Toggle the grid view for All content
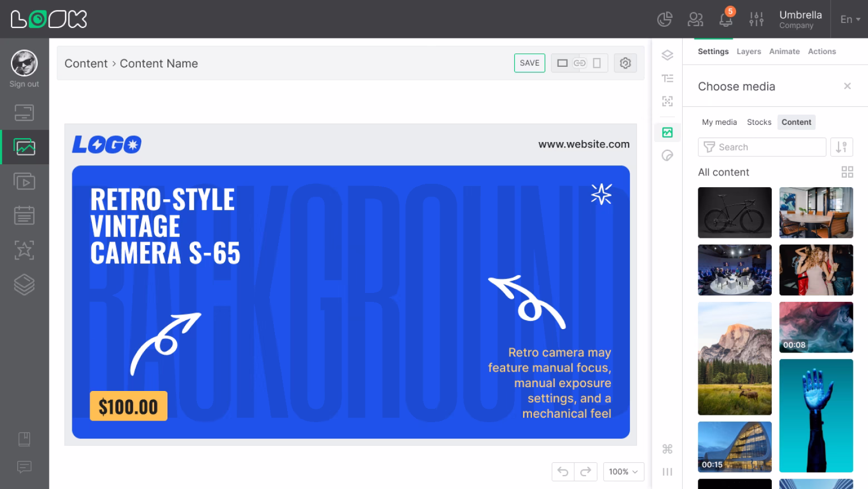This screenshot has width=868, height=489. coord(847,172)
